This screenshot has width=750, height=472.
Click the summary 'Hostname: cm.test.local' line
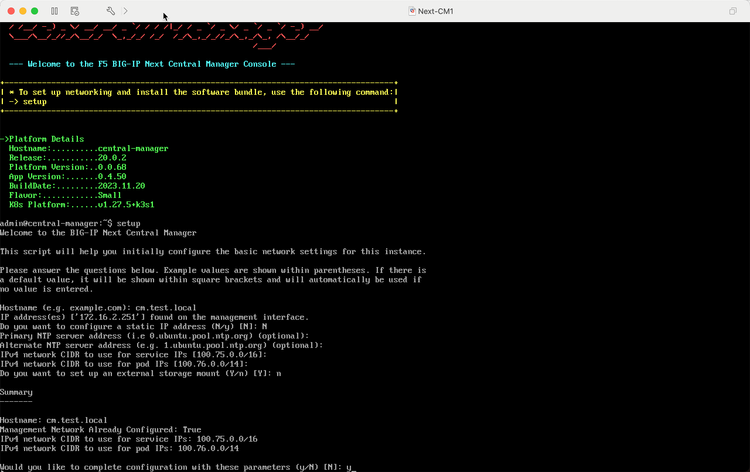point(54,420)
